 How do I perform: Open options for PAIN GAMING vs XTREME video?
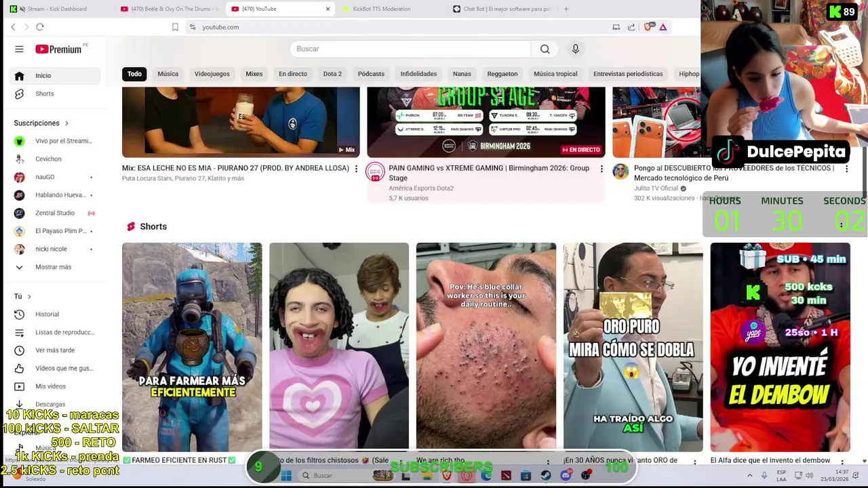point(601,169)
